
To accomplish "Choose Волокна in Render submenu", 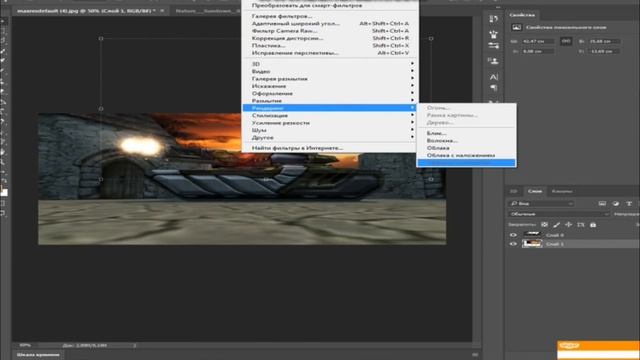I will [x=466, y=141].
